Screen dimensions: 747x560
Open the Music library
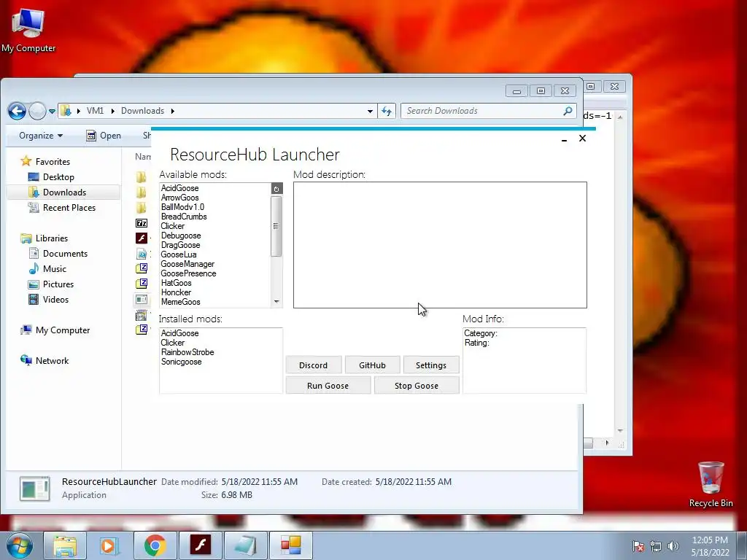point(54,269)
